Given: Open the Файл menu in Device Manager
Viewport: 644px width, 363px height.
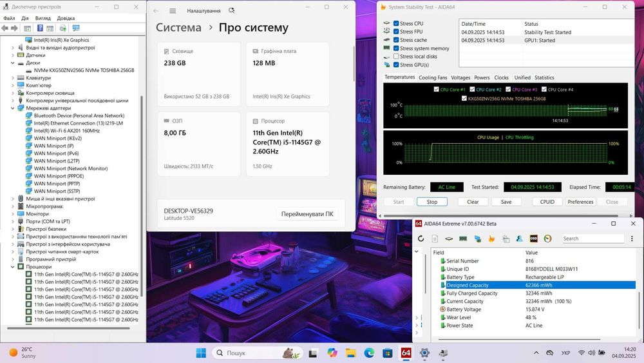Looking at the screenshot, I should 9,18.
